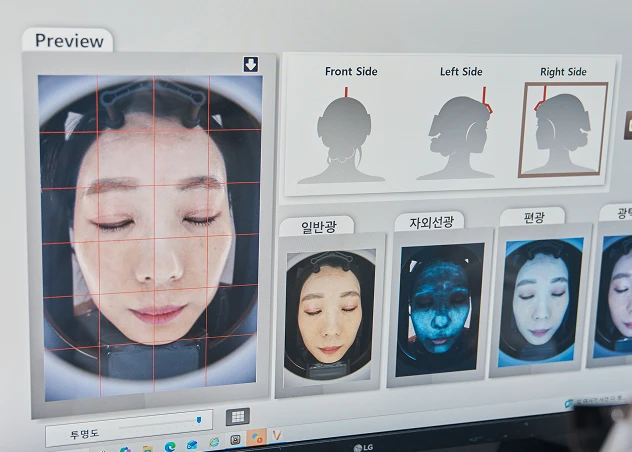Image resolution: width=632 pixels, height=452 pixels.
Task: Open Microsoft Edge from the taskbar
Action: coord(170,446)
